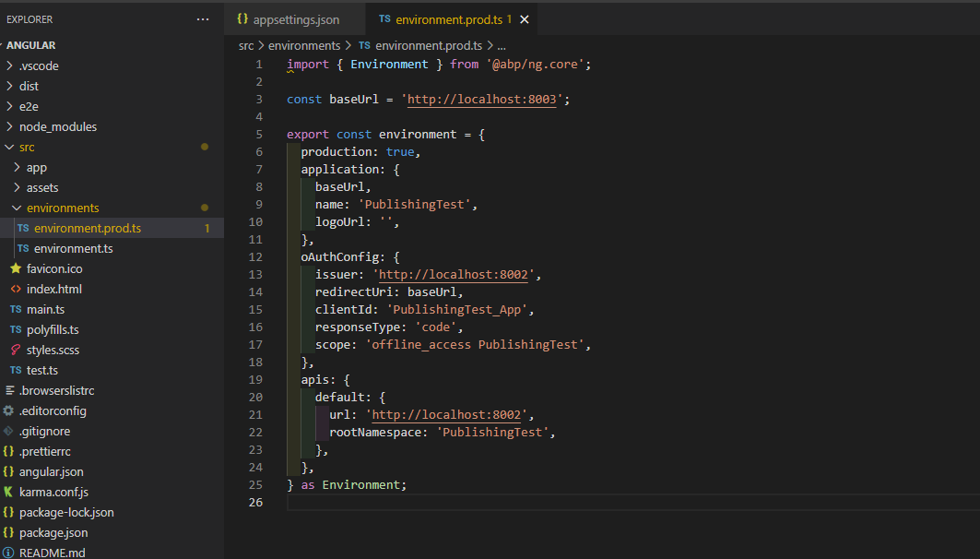Open .prettierrc file
This screenshot has height=559, width=980.
44,451
